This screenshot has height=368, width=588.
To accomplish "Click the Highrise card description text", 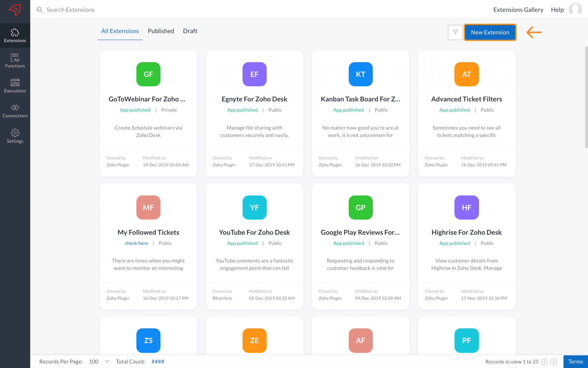I will 467,264.
